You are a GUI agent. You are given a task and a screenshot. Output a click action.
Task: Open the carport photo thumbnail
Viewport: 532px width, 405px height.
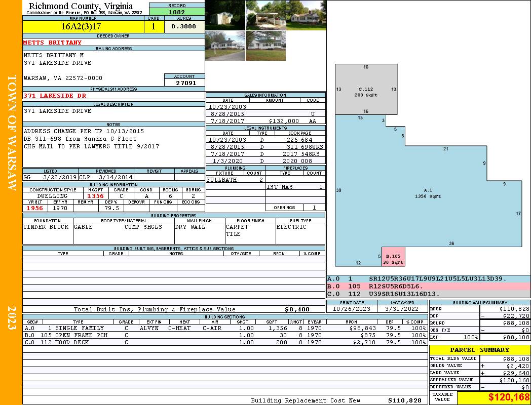click(x=265, y=15)
